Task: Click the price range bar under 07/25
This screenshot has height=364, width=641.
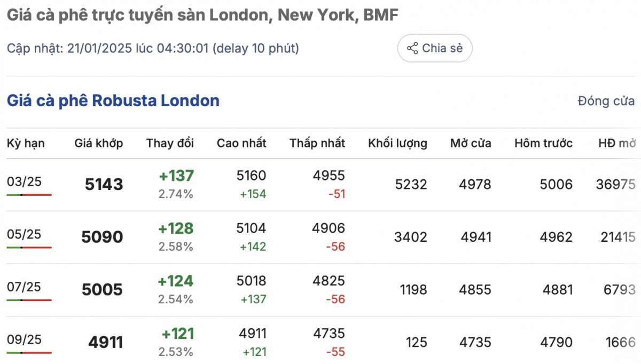Action: pyautogui.click(x=29, y=300)
